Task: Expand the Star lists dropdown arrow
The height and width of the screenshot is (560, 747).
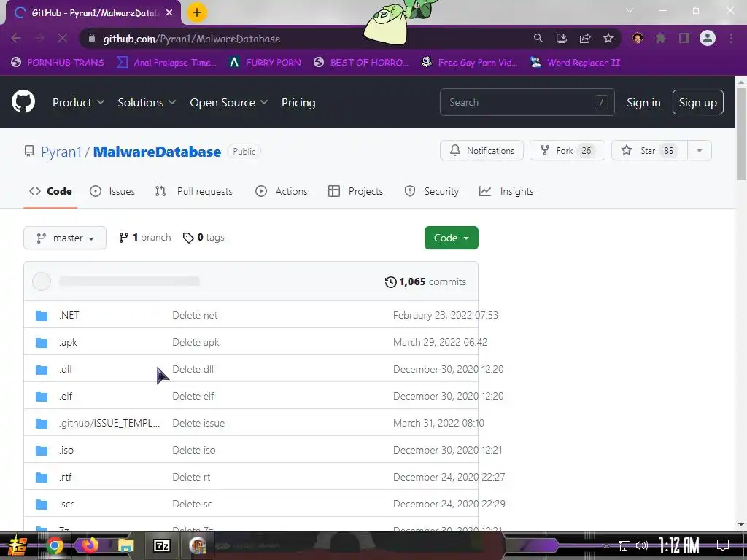Action: click(x=700, y=150)
